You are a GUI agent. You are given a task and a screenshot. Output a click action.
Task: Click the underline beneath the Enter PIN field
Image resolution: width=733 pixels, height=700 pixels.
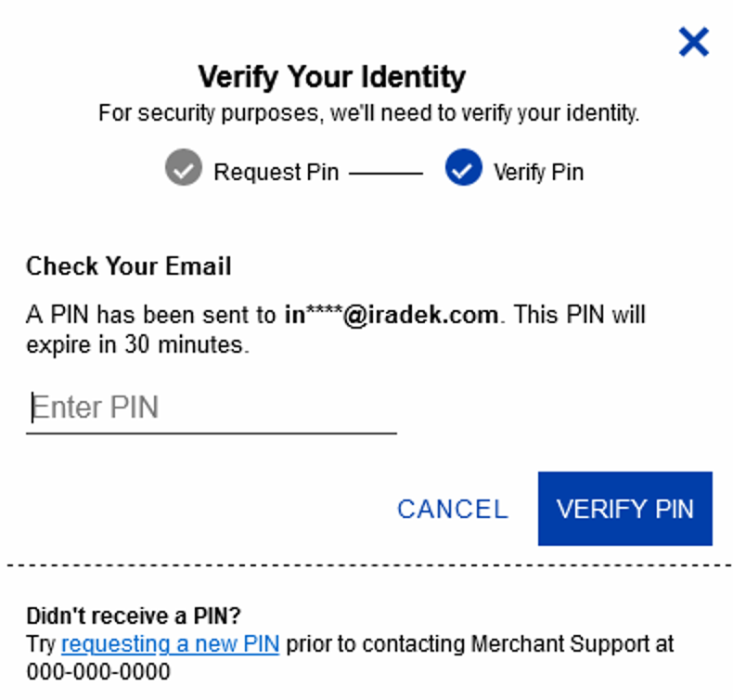[x=212, y=434]
